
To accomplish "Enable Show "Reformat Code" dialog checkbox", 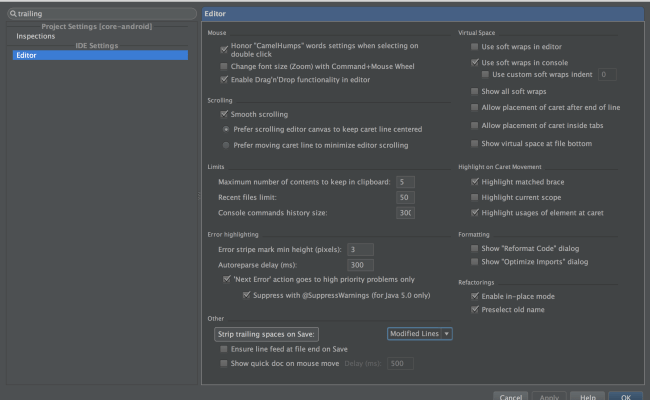I will tap(474, 248).
